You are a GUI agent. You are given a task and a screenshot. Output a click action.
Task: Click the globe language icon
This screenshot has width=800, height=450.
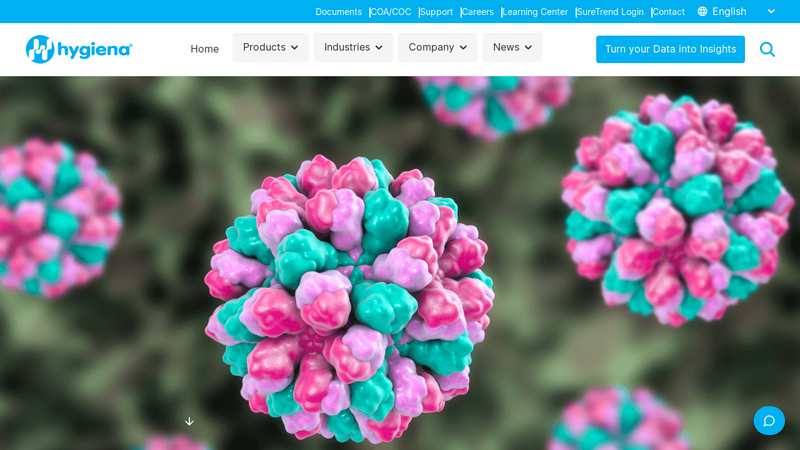tap(703, 11)
